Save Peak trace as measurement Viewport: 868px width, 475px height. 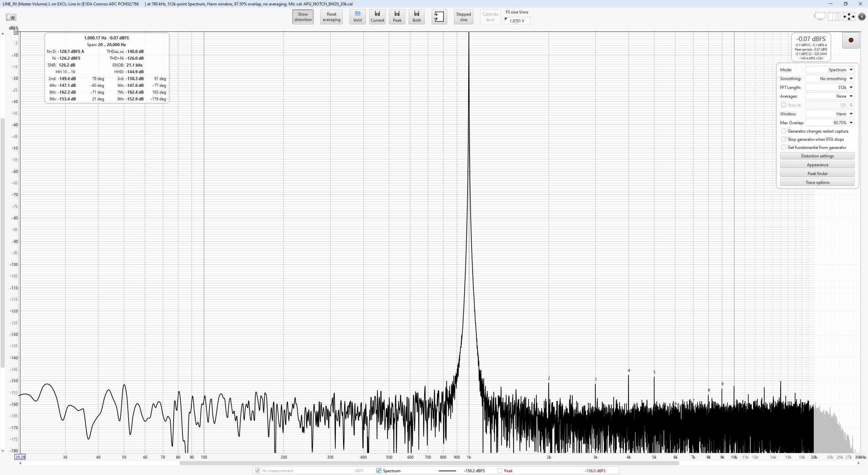click(x=397, y=17)
